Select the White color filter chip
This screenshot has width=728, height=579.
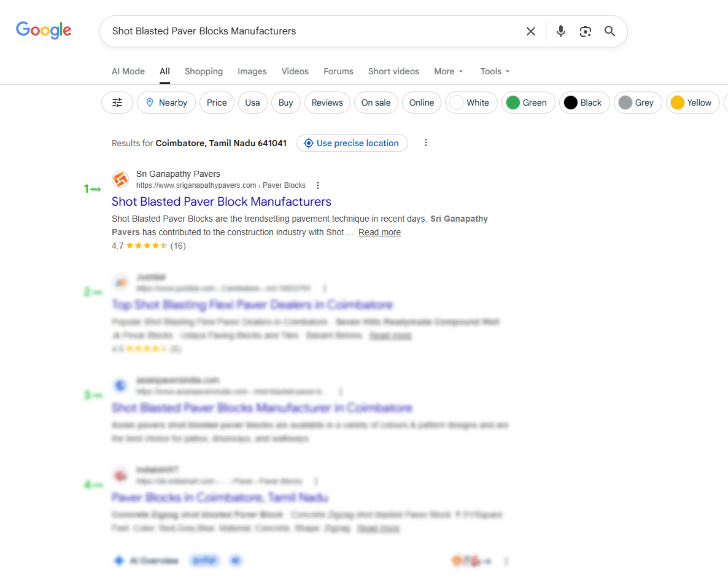[x=471, y=102]
